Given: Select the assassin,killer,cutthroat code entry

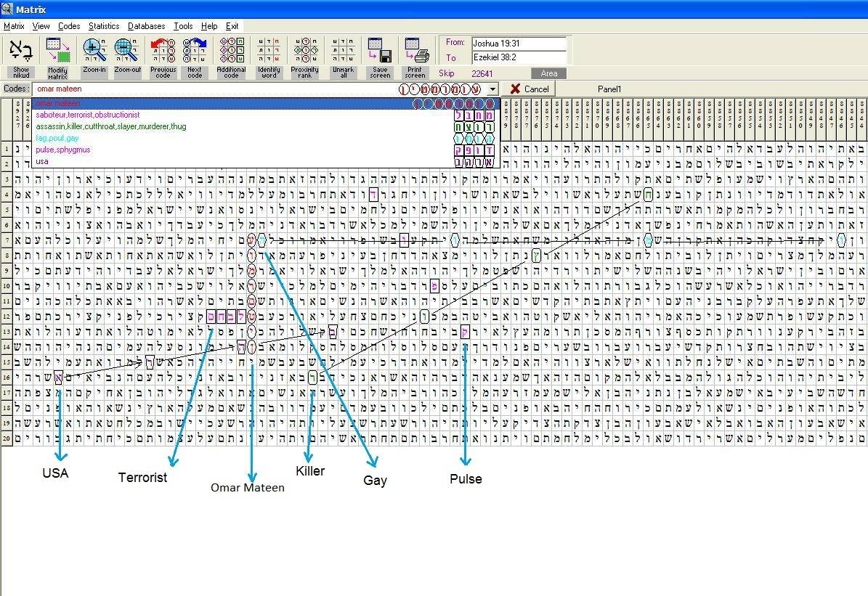Looking at the screenshot, I should (x=266, y=127).
